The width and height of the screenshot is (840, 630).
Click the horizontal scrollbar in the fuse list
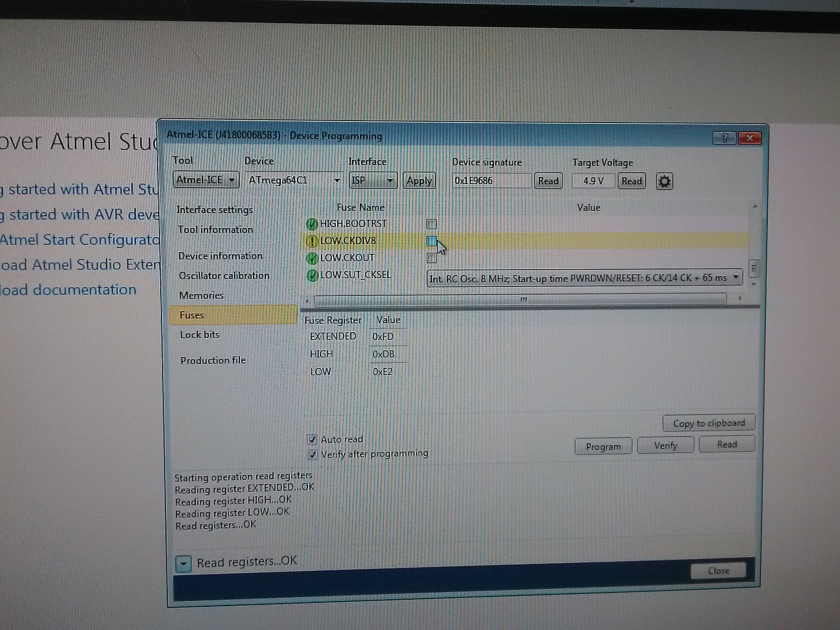click(521, 300)
